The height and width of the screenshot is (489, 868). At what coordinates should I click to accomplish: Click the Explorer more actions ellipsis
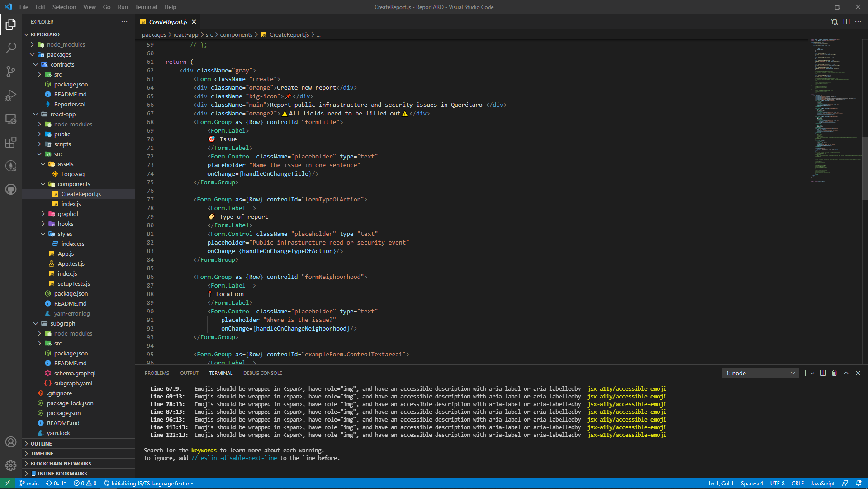coord(124,22)
